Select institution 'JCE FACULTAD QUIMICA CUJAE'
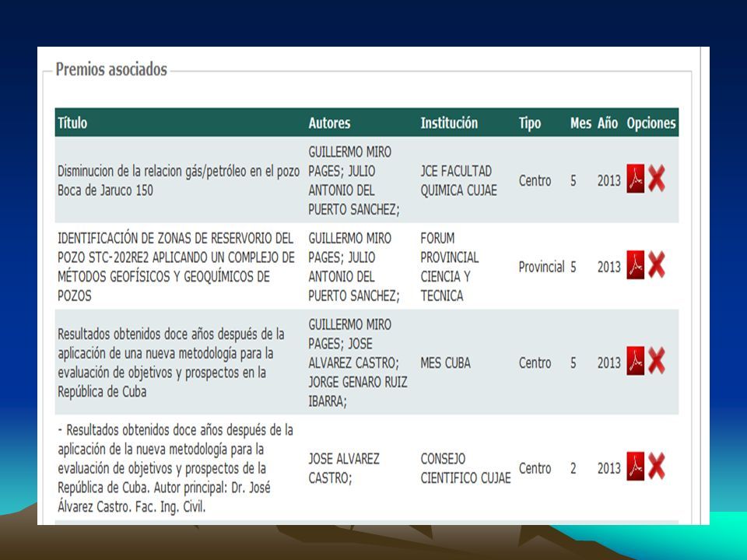Viewport: 747px width, 560px height. point(458,180)
